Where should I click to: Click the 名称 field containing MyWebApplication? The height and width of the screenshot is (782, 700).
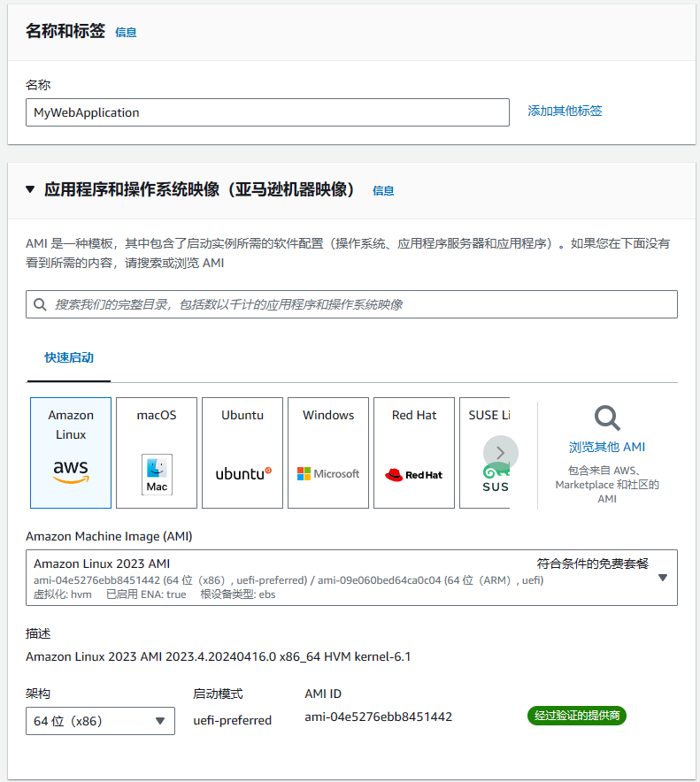pyautogui.click(x=267, y=112)
